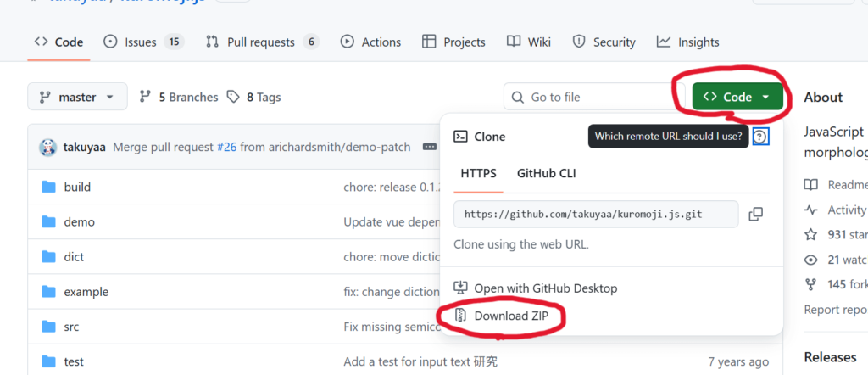Click the demo folder icon

click(x=48, y=221)
